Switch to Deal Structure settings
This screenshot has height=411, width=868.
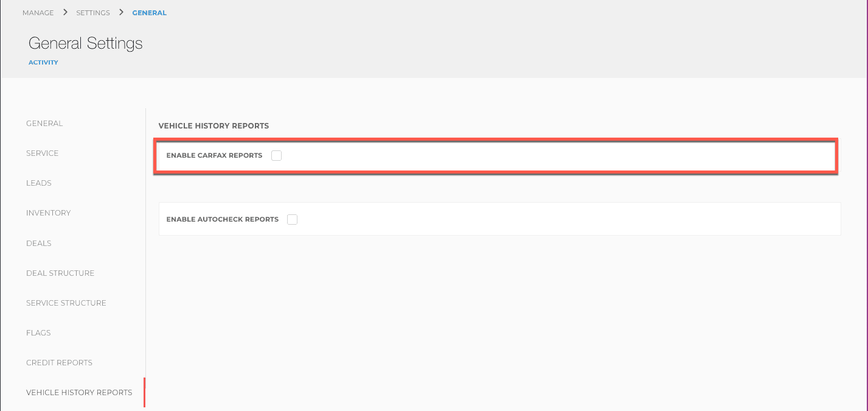(x=60, y=273)
